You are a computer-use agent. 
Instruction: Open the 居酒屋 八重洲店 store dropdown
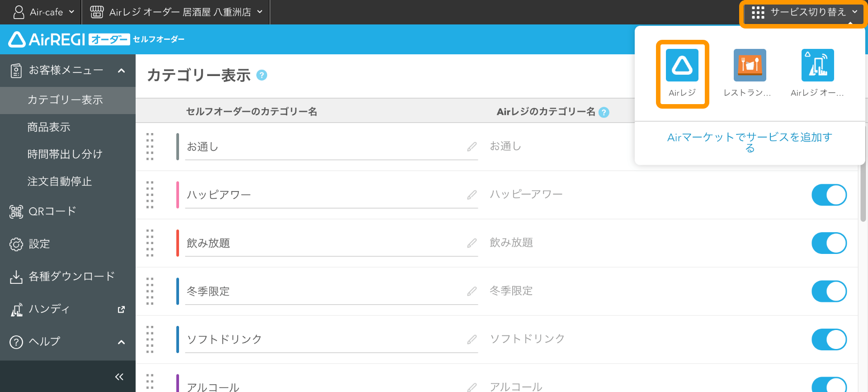[x=176, y=12]
